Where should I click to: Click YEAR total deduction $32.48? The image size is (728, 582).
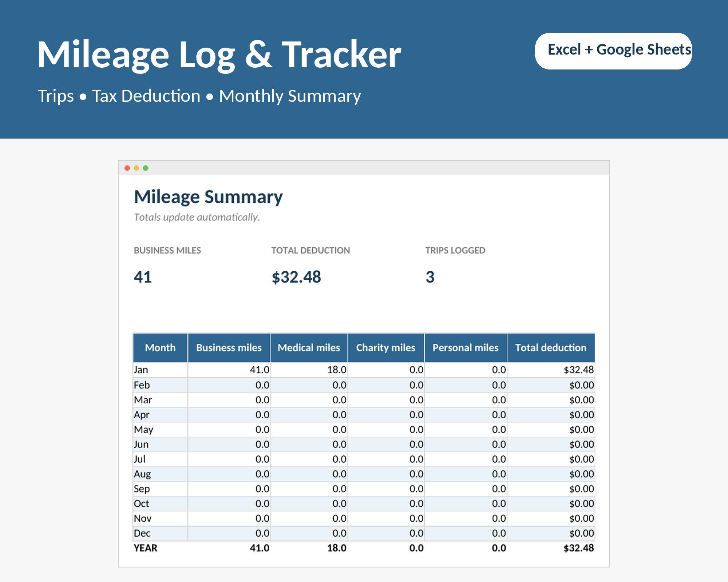579,548
